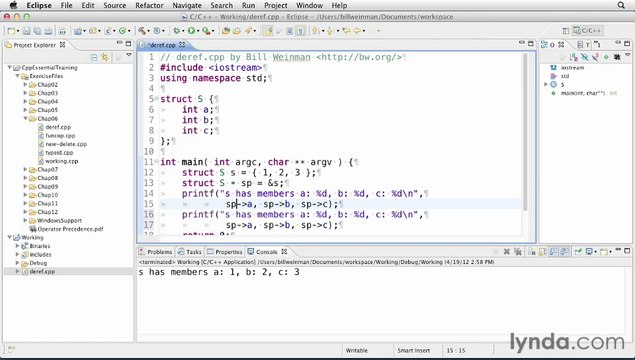Select deref.cpp under Working project

point(42,271)
